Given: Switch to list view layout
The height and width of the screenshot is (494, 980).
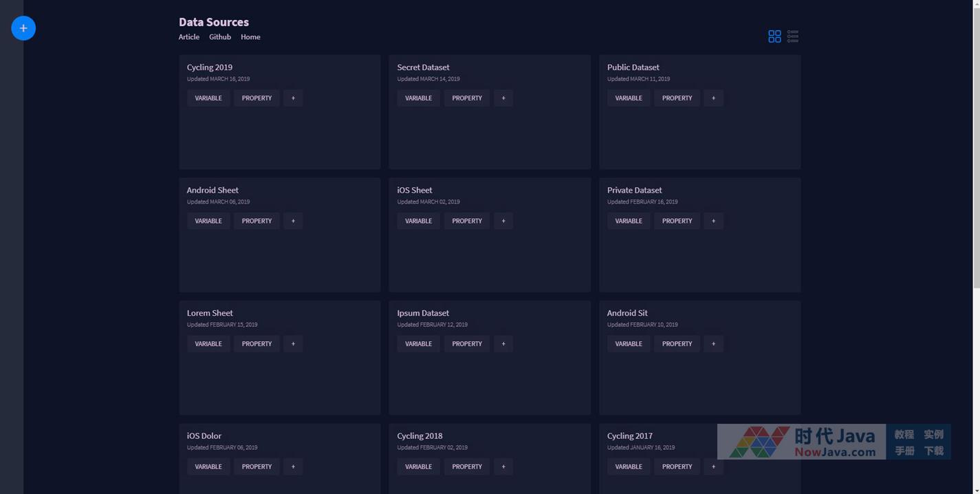Looking at the screenshot, I should tap(793, 36).
